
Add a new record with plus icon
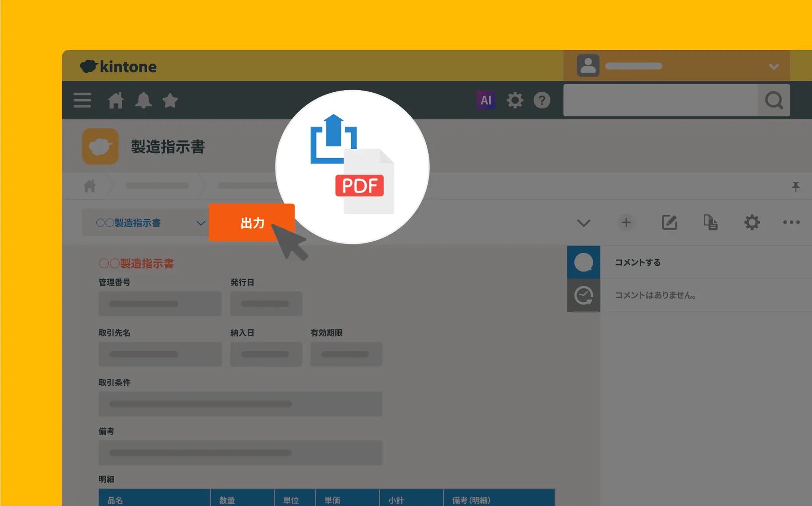626,222
